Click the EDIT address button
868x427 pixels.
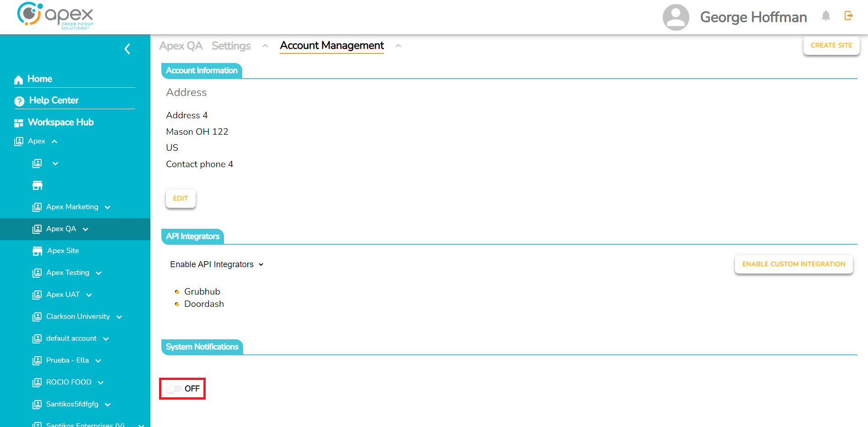(181, 199)
